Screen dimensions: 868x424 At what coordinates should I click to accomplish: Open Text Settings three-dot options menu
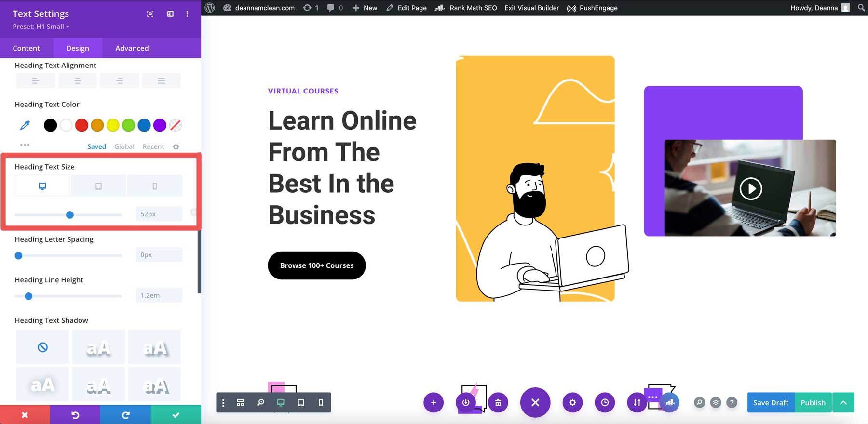(187, 14)
